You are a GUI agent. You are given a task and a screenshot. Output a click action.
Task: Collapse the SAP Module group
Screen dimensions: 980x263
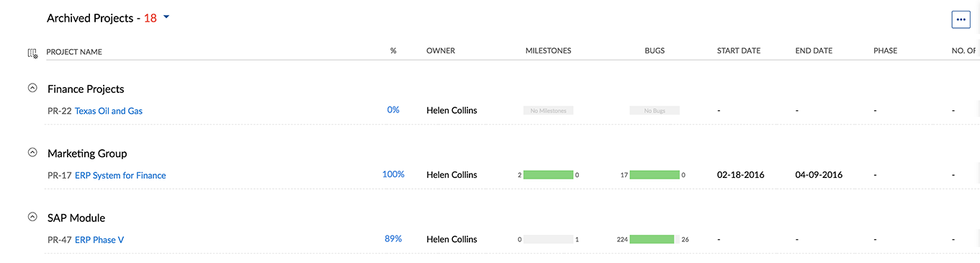32,216
